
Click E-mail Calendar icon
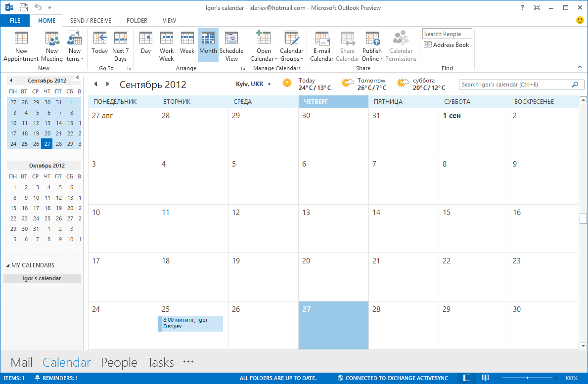(322, 46)
